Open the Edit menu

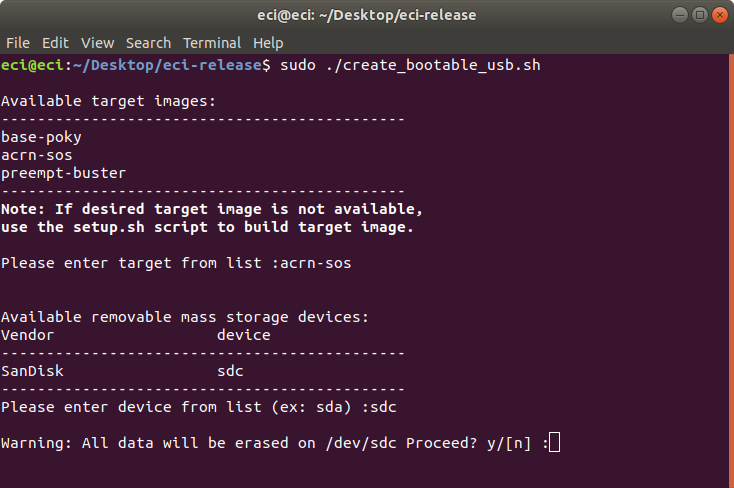point(55,43)
